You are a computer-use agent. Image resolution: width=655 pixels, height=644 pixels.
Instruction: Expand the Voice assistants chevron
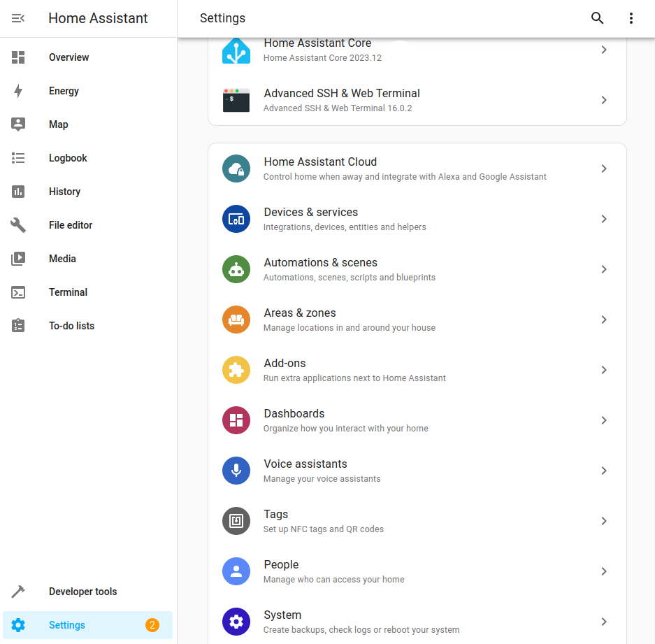coord(604,471)
